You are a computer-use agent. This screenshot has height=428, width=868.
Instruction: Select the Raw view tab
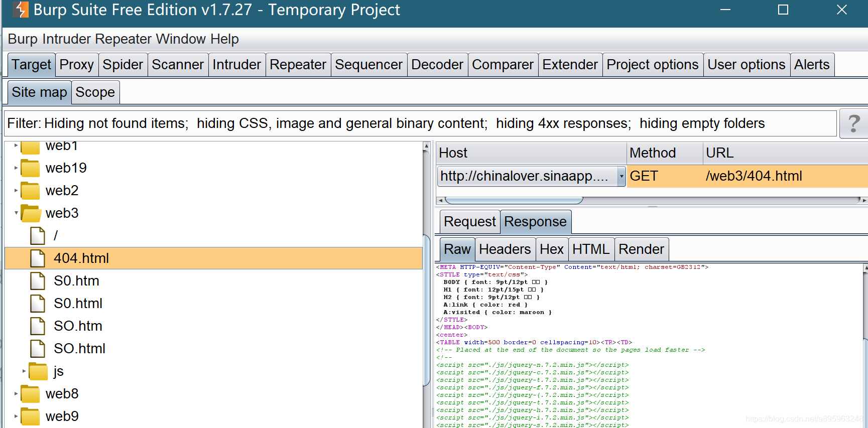457,249
